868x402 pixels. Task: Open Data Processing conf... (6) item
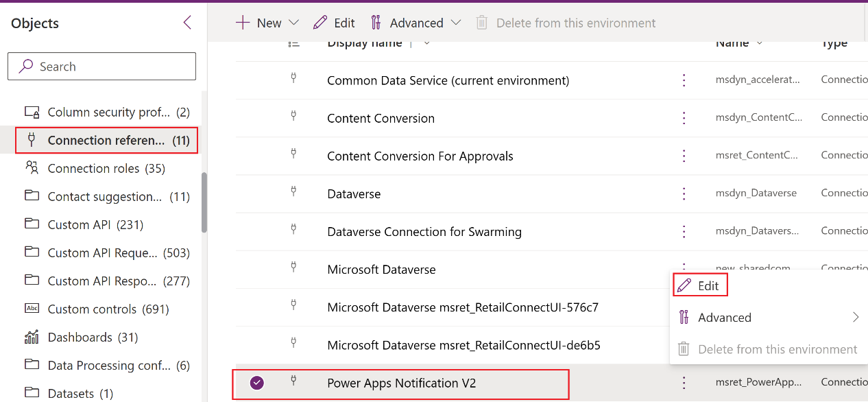[107, 365]
